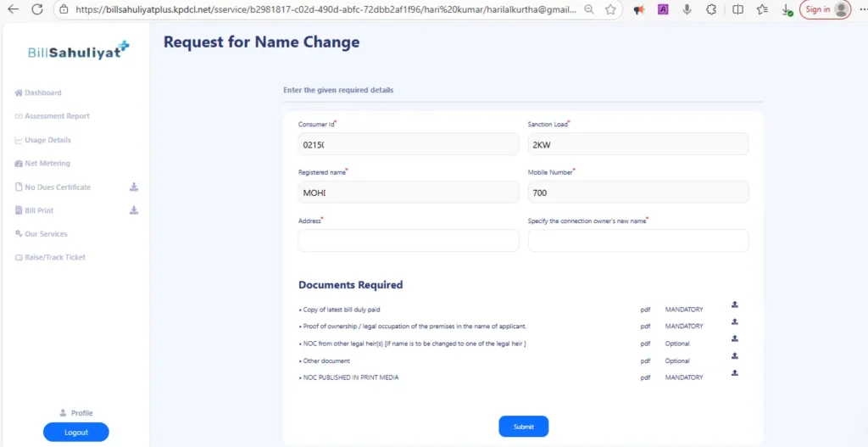Upload NOC published in print media
868x447 pixels.
[735, 372]
